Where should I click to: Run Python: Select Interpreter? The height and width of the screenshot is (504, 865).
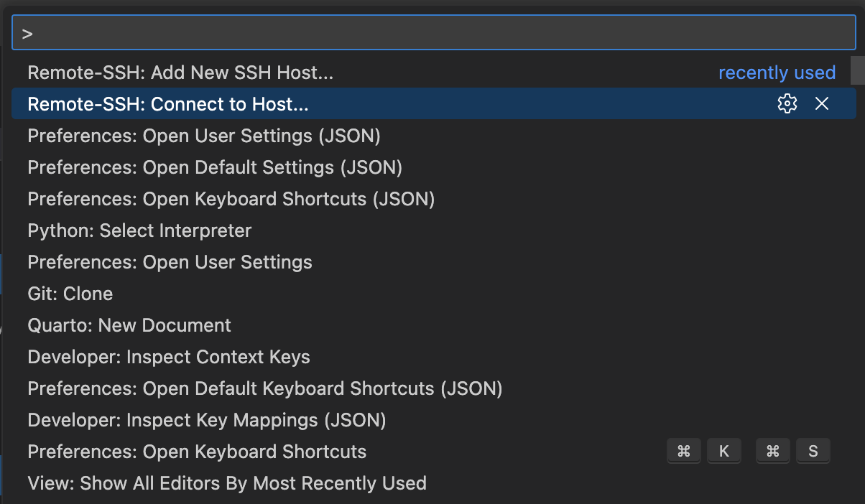139,230
